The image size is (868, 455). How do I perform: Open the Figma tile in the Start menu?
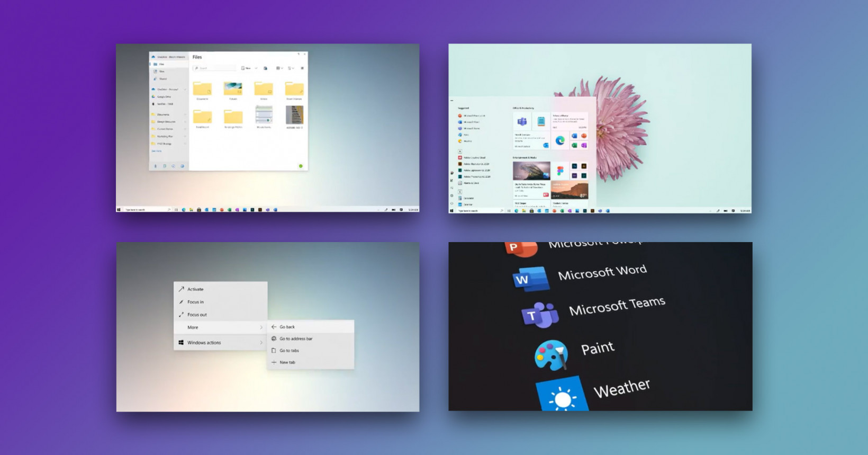(x=560, y=171)
